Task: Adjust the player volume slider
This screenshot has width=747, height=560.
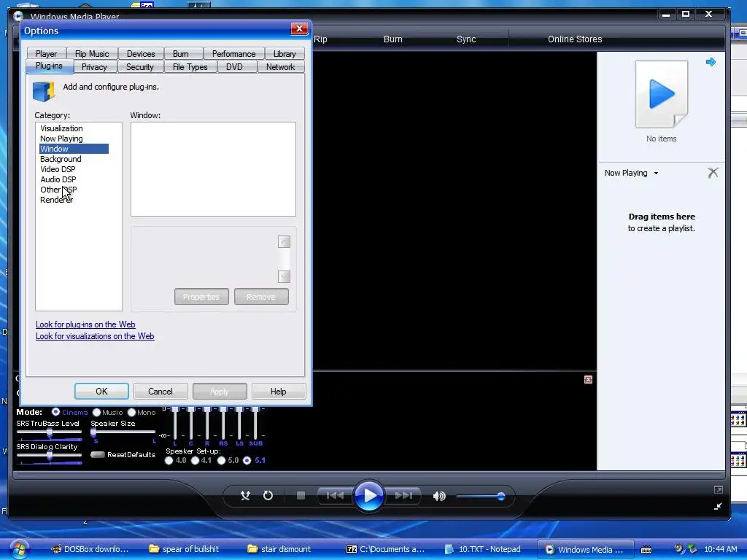Action: (x=480, y=496)
